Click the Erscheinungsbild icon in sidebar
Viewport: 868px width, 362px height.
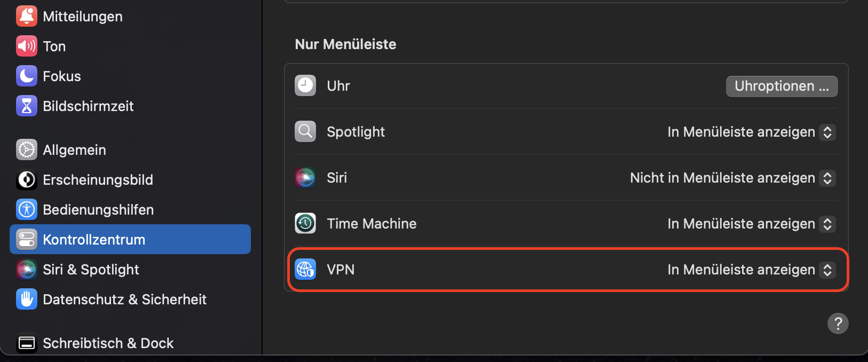click(x=27, y=180)
